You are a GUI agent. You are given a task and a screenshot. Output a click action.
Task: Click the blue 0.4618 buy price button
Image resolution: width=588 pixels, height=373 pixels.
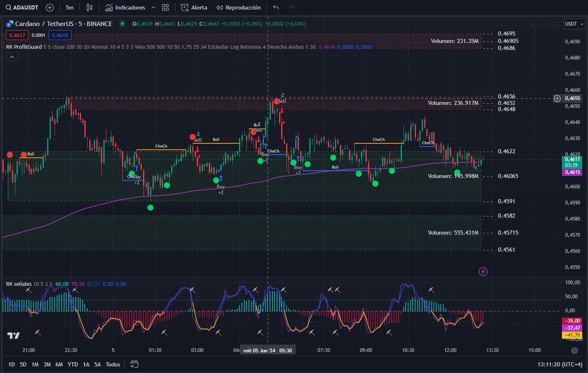tap(60, 35)
